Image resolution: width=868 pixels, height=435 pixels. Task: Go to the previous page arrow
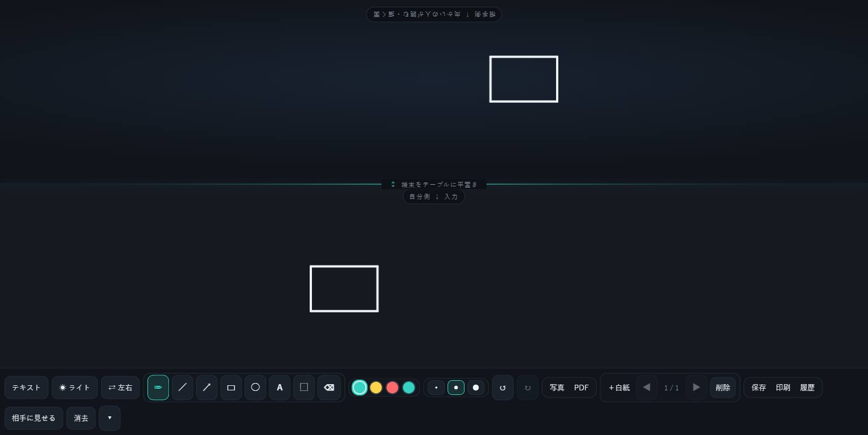coord(646,388)
